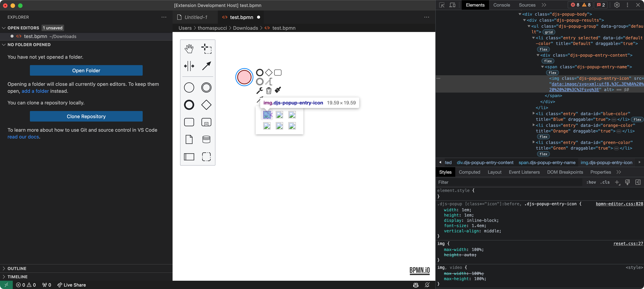
Task: Switch to the Untitled-1 editor tab
Action: tap(196, 17)
